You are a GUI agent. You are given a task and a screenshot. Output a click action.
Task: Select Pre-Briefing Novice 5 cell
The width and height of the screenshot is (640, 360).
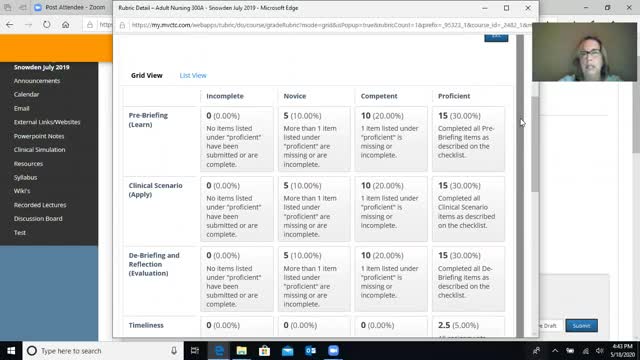pos(314,139)
